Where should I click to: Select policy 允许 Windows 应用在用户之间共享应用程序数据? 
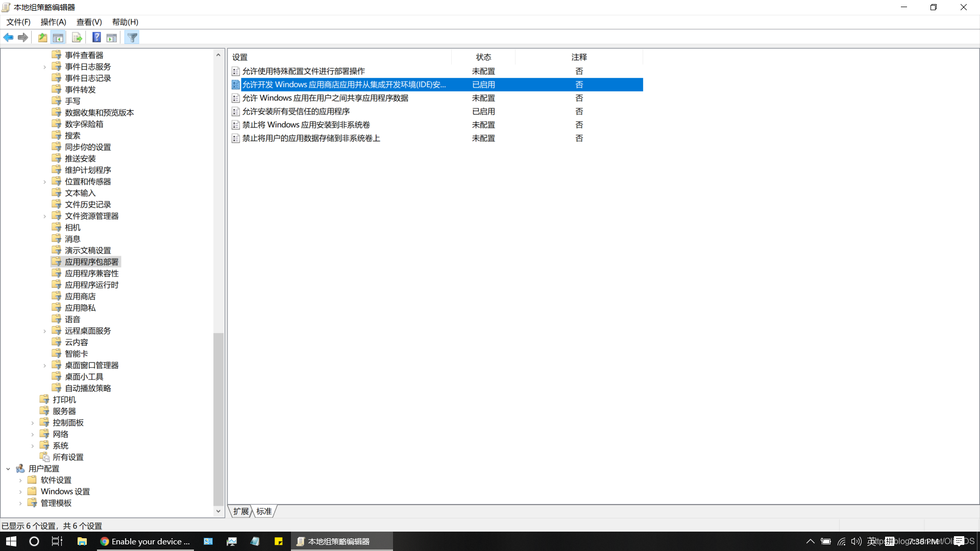tap(325, 98)
